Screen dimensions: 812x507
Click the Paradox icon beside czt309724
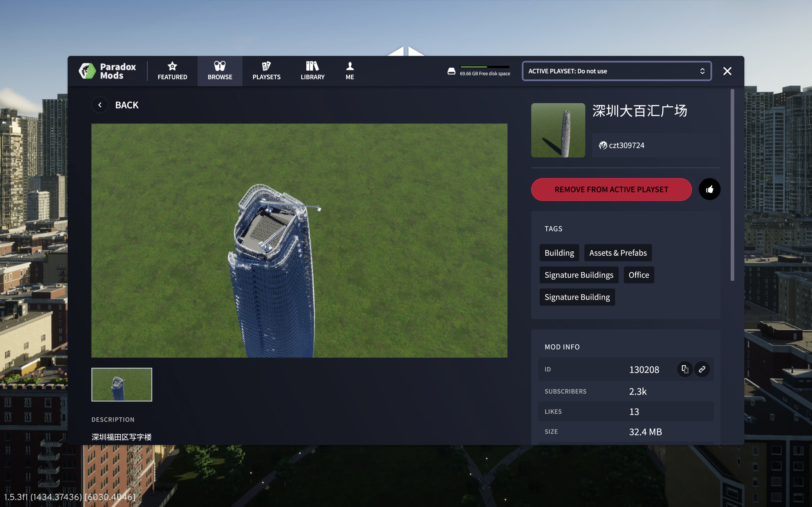point(603,145)
